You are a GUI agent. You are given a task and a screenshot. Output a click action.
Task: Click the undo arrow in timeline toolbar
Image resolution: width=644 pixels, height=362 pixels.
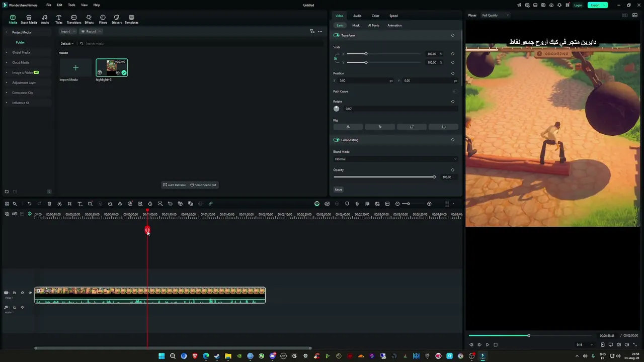click(x=29, y=204)
